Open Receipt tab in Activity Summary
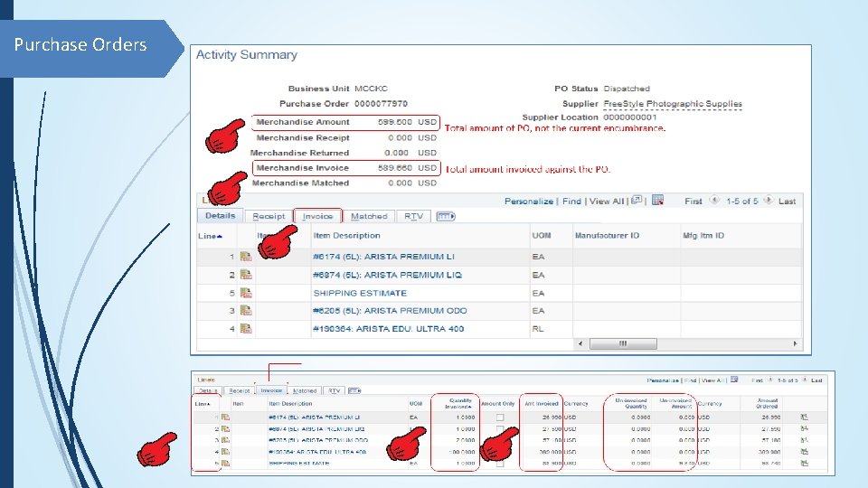This screenshot has width=868, height=488. pyautogui.click(x=269, y=216)
